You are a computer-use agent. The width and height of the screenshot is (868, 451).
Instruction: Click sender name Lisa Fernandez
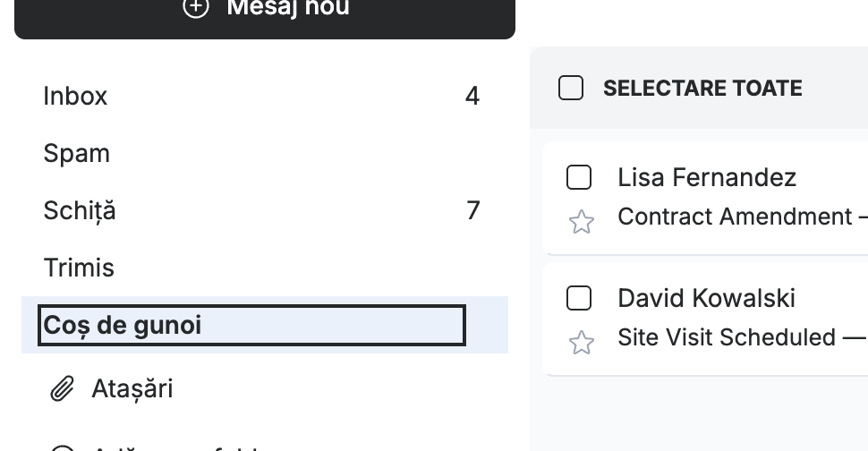(x=707, y=178)
